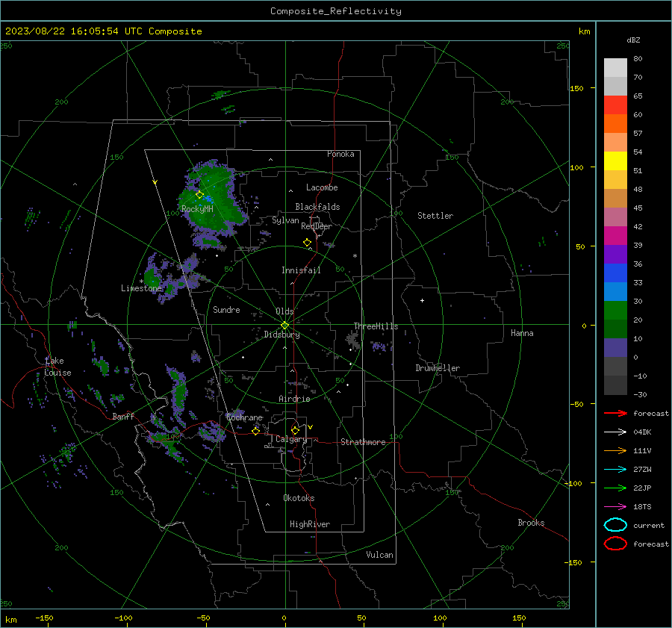Select the 54 dBZ yellow color swatch
This screenshot has width=672, height=628.
click(x=615, y=161)
